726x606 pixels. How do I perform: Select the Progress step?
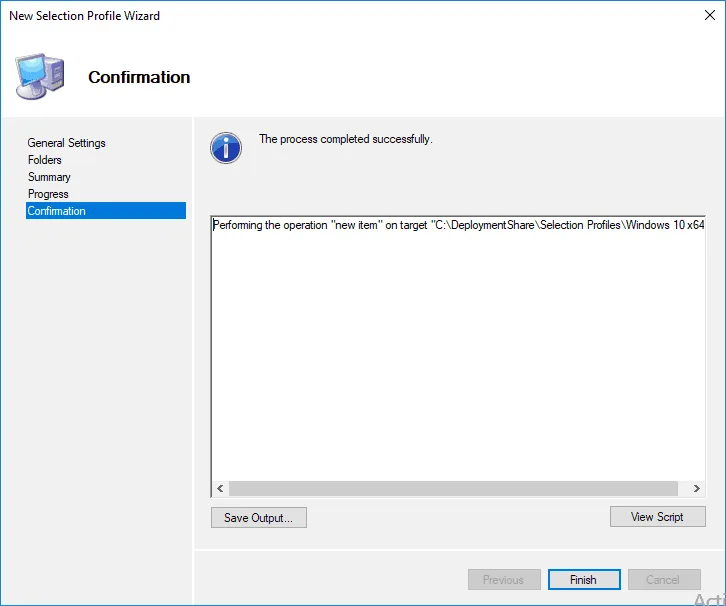48,194
